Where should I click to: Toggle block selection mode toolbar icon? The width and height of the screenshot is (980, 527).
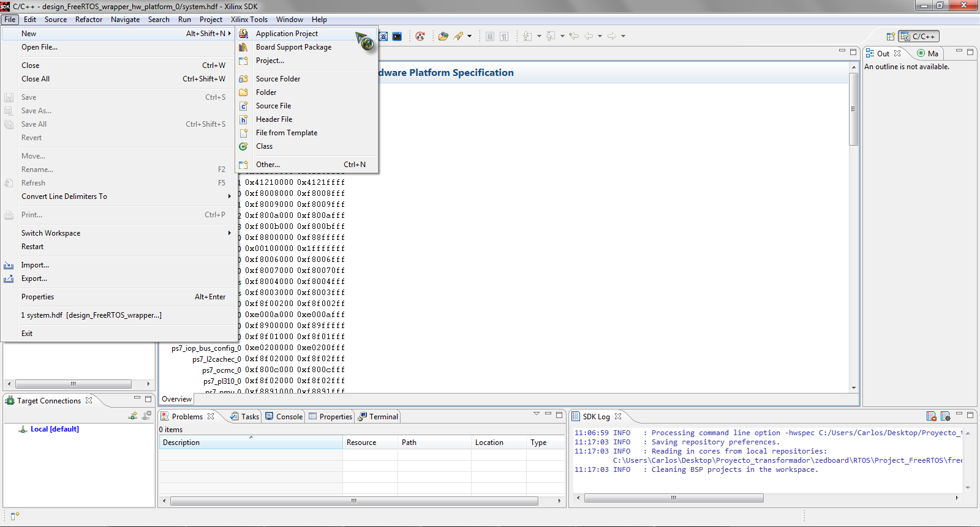coord(490,36)
